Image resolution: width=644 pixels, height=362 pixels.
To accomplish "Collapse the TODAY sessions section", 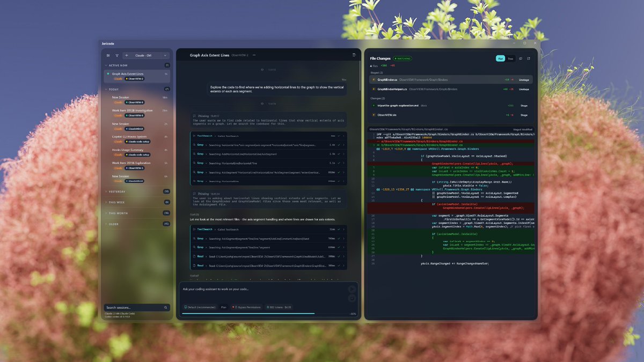I will 137,89.
